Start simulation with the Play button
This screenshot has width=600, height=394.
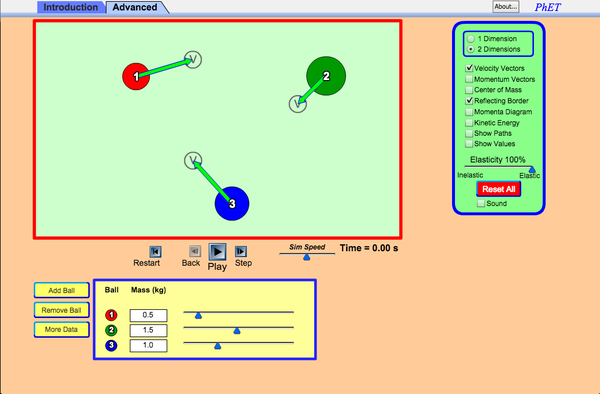point(217,252)
